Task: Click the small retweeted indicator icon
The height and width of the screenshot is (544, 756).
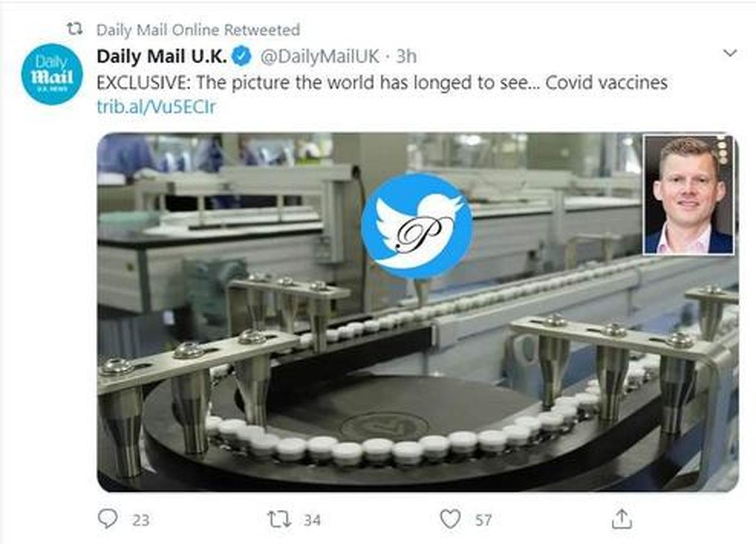Action: pyautogui.click(x=76, y=29)
